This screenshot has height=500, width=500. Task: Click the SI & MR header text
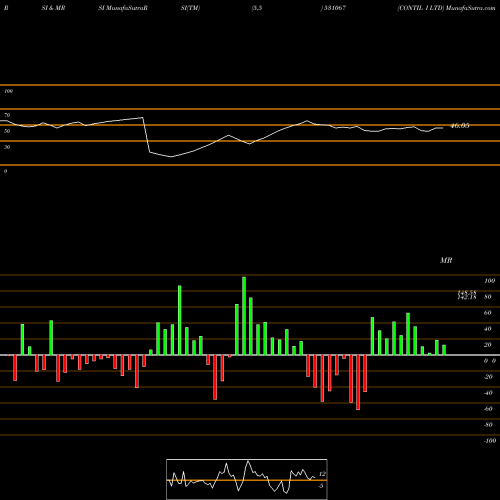click(x=53, y=8)
